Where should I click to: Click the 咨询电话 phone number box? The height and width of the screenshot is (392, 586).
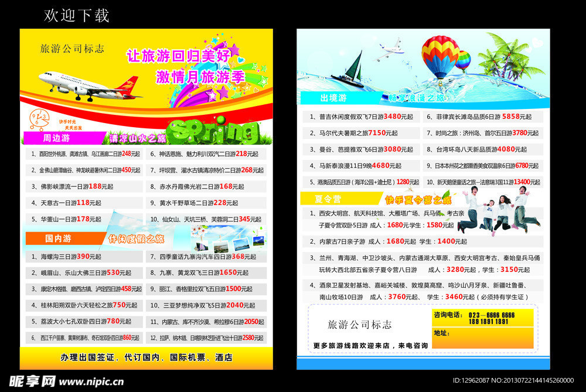coord(483,318)
